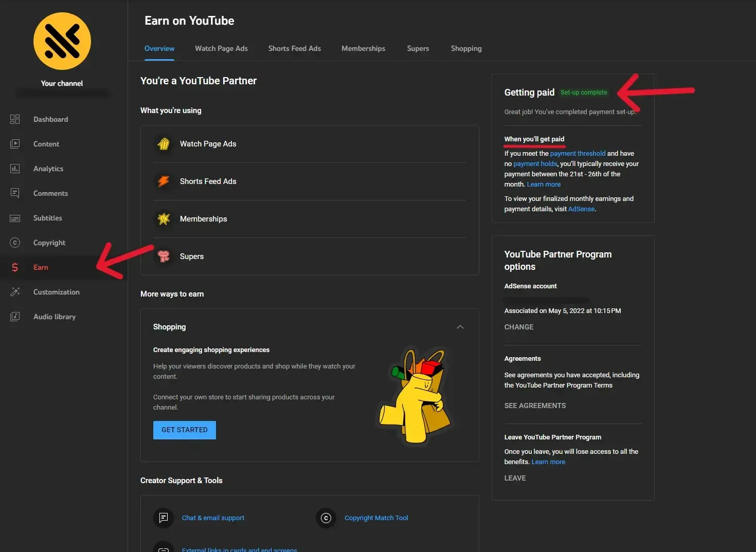Click SEE AGREEMENTS button
Viewport: 756px width, 552px height.
(535, 406)
